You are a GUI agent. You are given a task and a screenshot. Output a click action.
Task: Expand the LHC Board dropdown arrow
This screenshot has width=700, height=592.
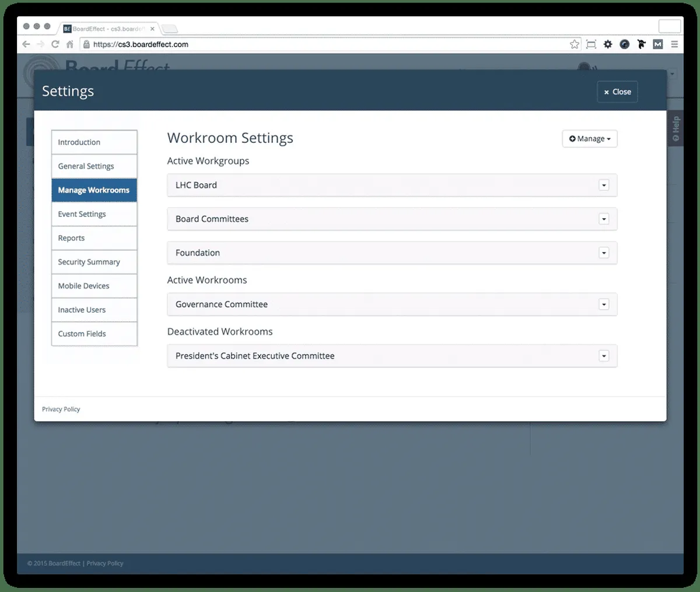tap(604, 185)
